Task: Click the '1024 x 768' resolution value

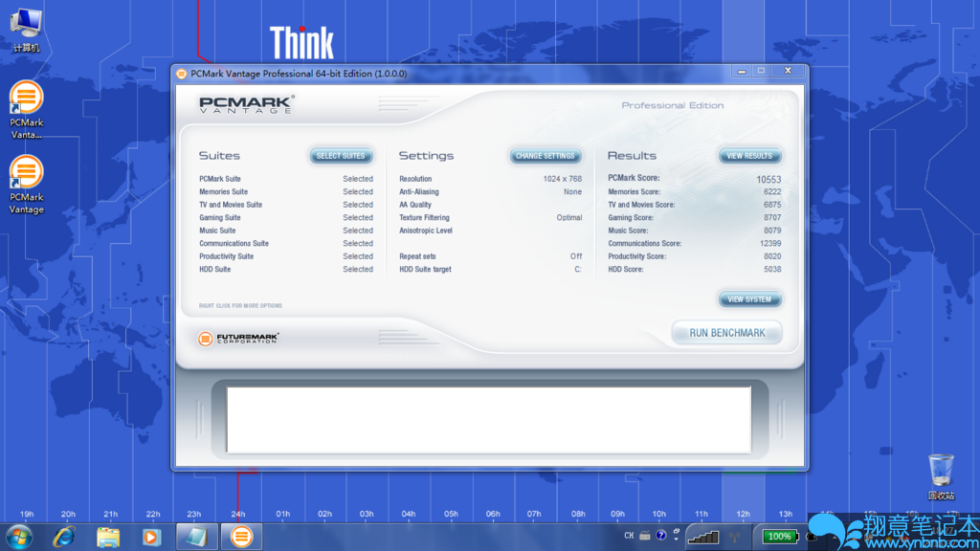Action: [563, 179]
